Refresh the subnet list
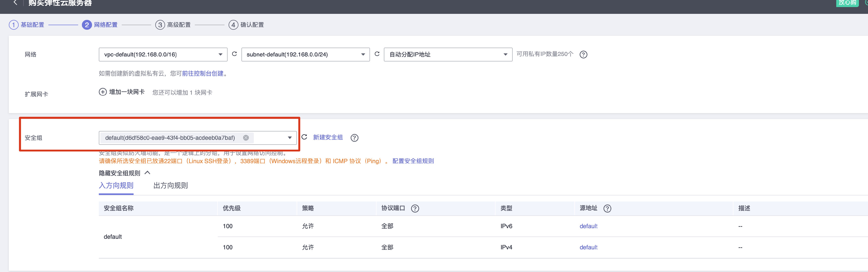 point(377,54)
